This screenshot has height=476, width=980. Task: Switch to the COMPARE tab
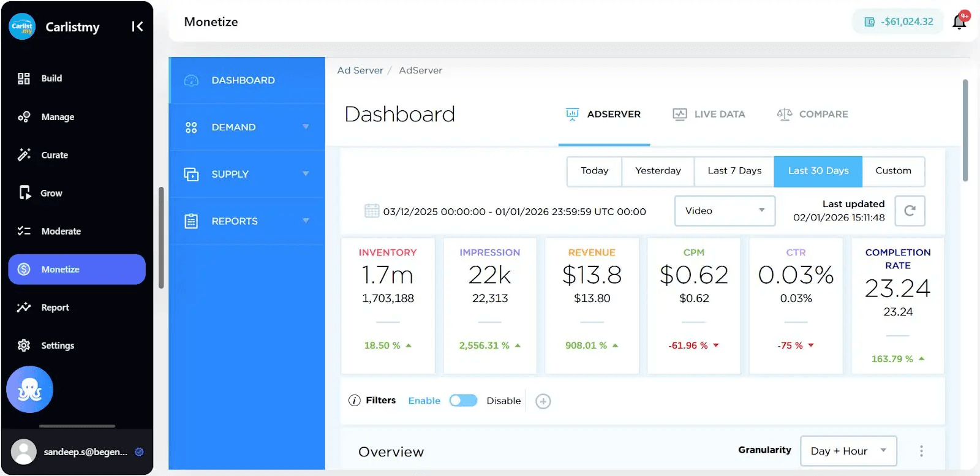(812, 114)
